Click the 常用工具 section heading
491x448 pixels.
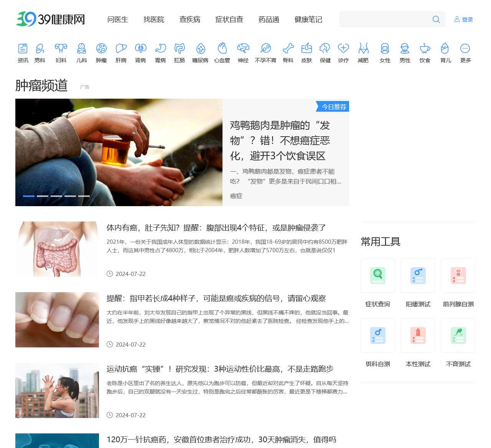(381, 241)
